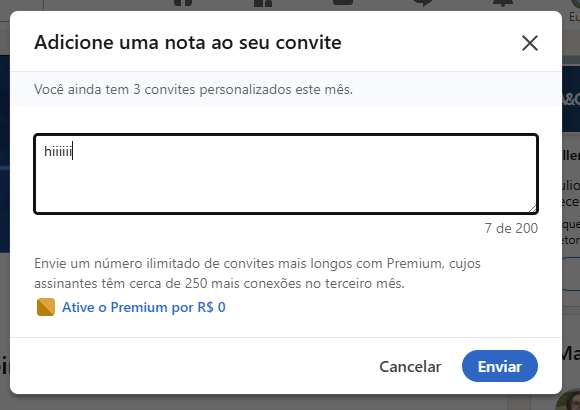Click the 'Adicione uma nota ao seu convite' heading
Screen dimensions: 580x410
(188, 42)
